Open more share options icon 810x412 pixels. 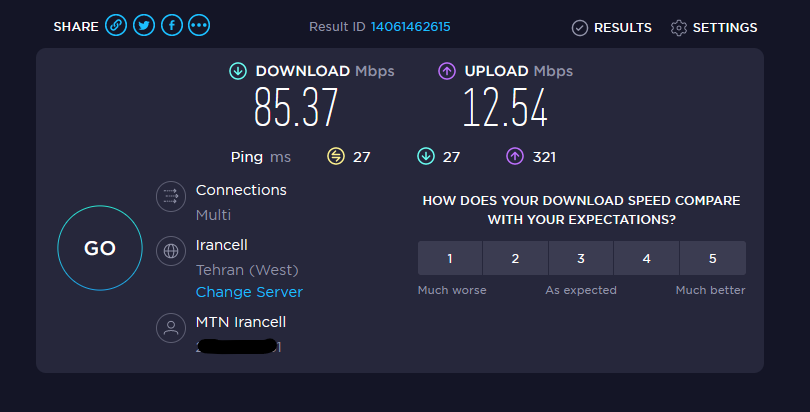tap(199, 25)
